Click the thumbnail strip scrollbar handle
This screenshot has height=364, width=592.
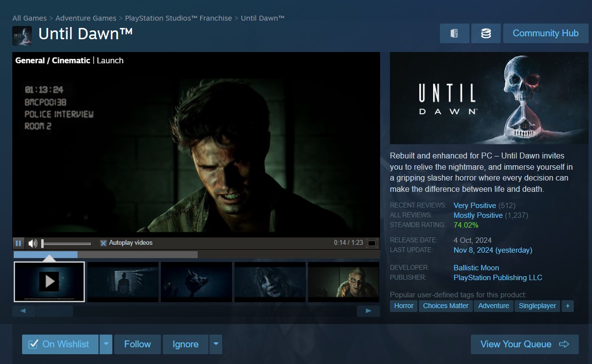click(54, 311)
